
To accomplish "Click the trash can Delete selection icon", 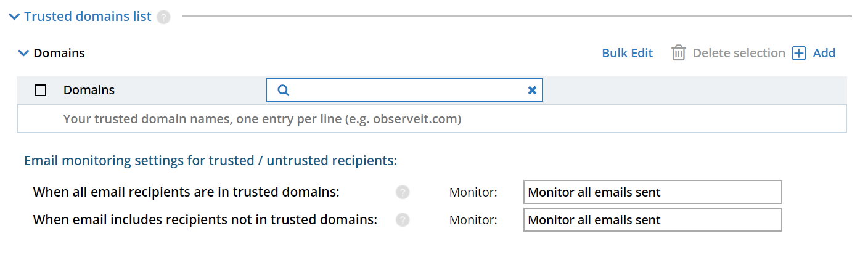I will [678, 53].
